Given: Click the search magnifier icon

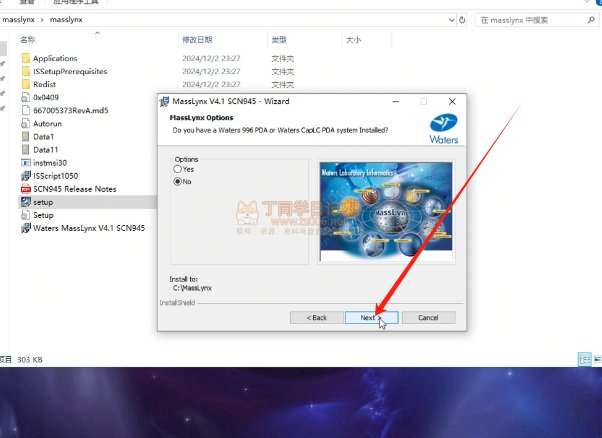Looking at the screenshot, I should point(590,20).
